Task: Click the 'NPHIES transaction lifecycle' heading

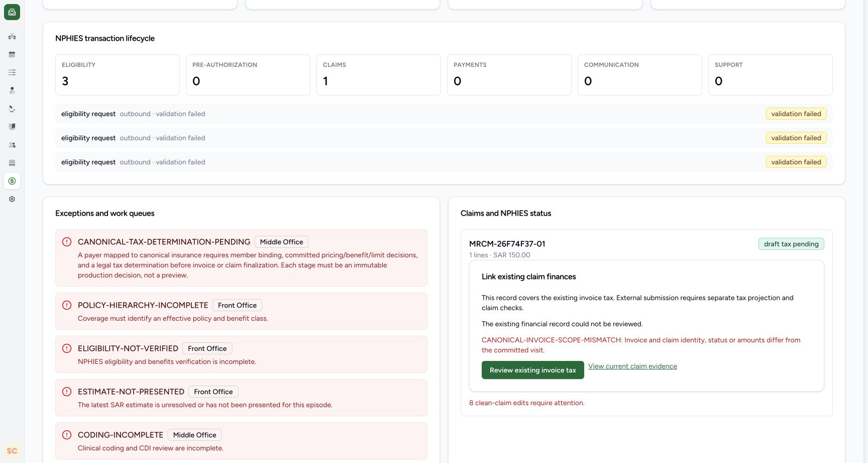Action: click(105, 38)
